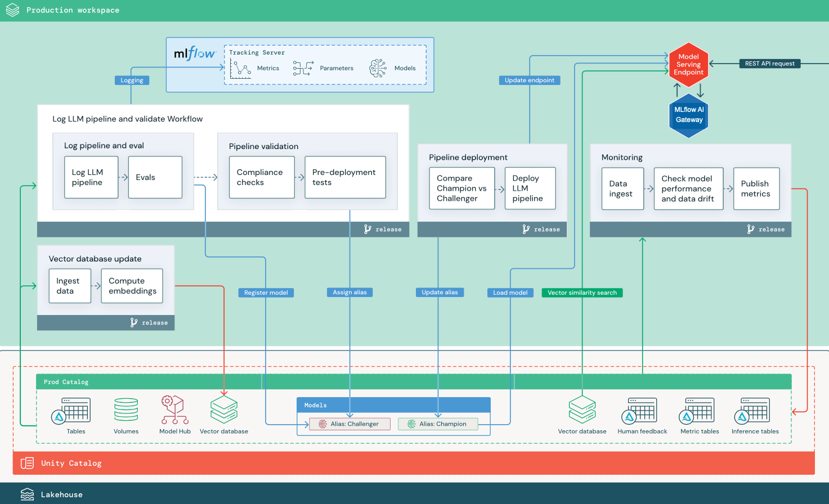
Task: Click the MLflow AI Gateway hexagon
Action: click(x=688, y=115)
